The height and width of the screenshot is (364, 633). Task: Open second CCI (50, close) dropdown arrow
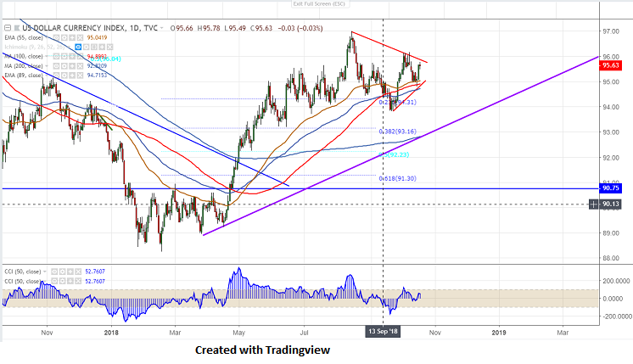point(45,281)
